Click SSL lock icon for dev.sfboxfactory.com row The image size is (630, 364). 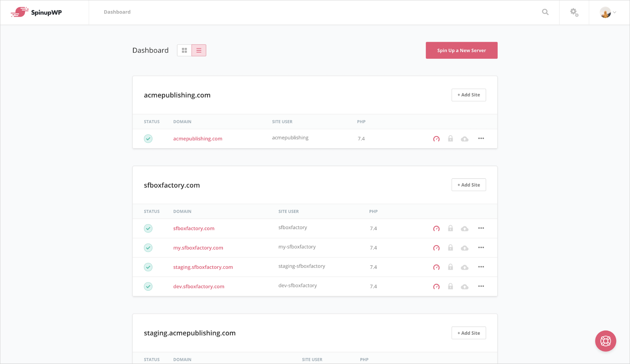click(450, 286)
